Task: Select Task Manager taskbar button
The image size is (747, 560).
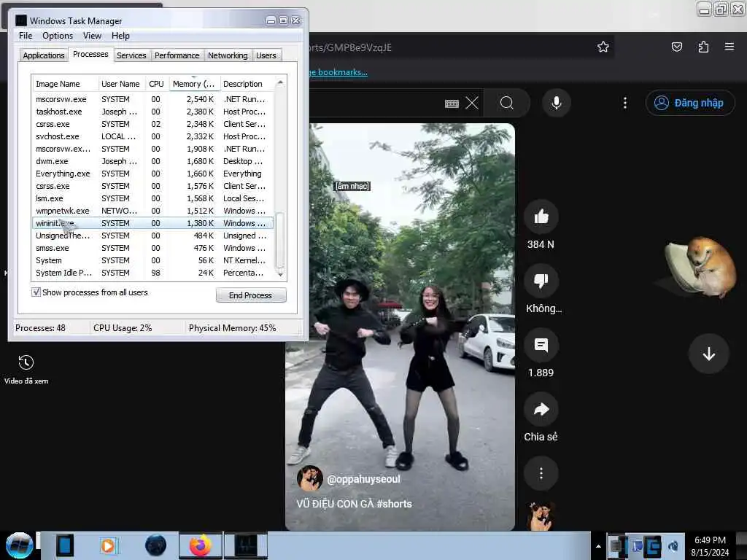Action: coord(246,545)
